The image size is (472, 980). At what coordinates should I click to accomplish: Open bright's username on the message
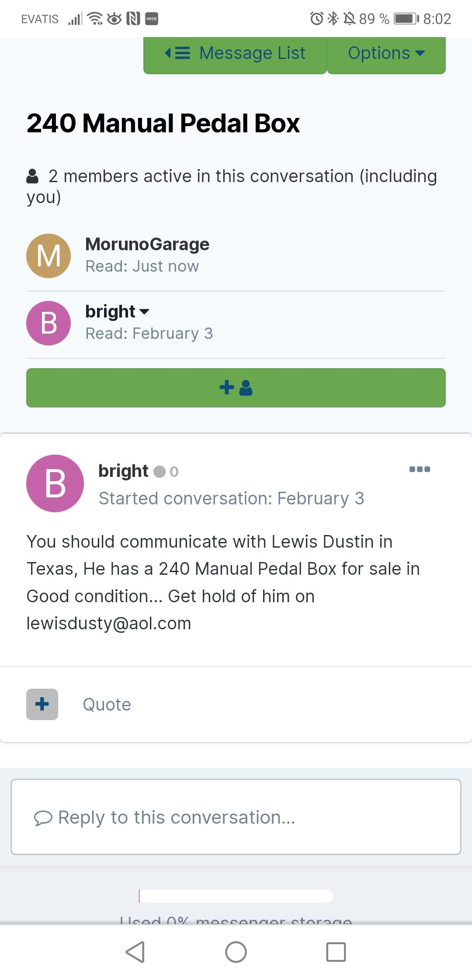coord(123,471)
